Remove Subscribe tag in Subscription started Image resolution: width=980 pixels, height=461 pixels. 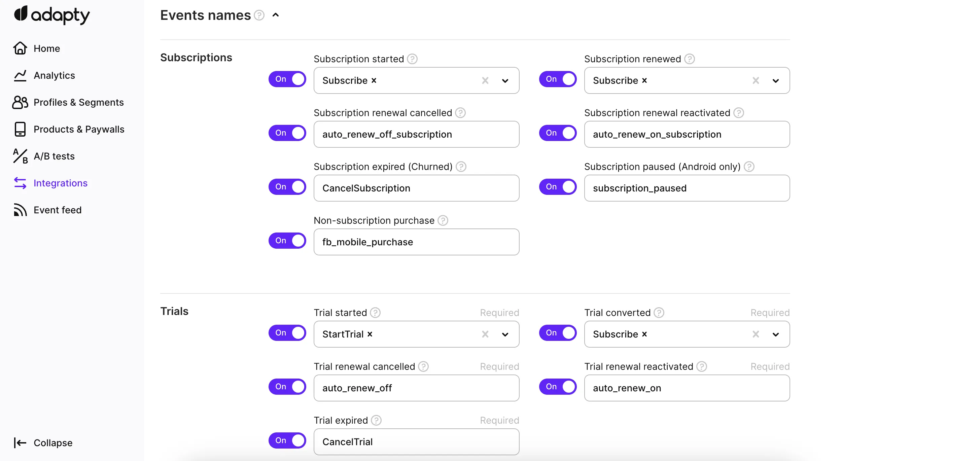[374, 81]
